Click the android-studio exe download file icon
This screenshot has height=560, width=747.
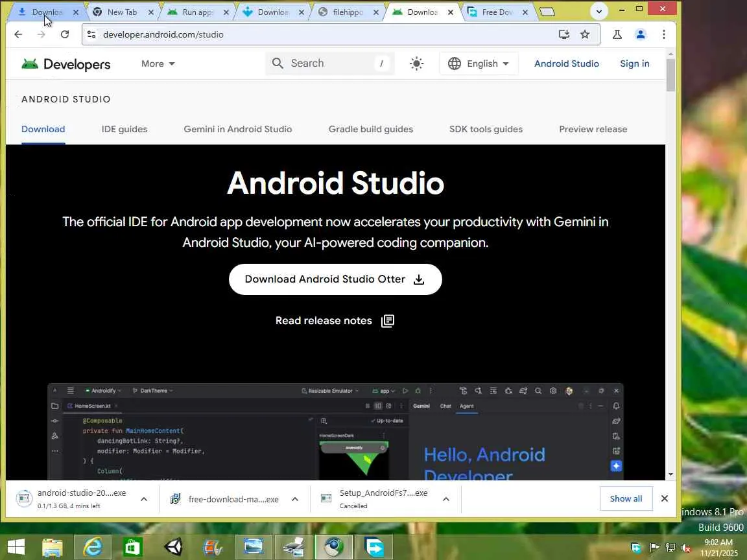[x=24, y=498]
